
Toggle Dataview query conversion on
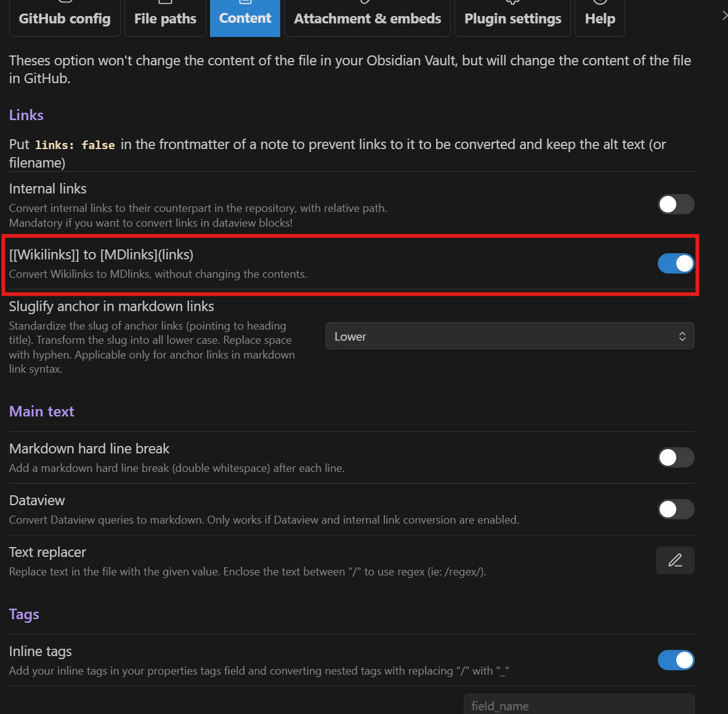tap(676, 509)
